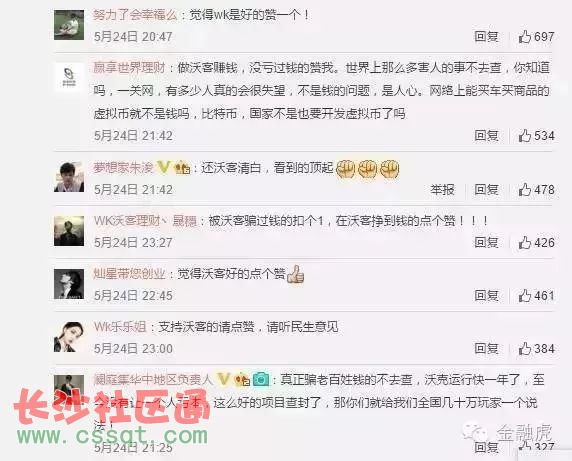Open the www.cssqt.com watermark link
572x461 pixels.
pos(112,436)
